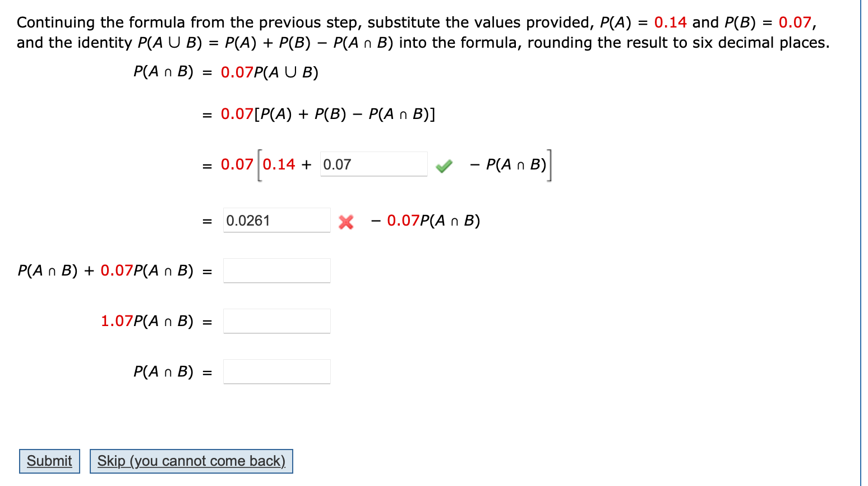The width and height of the screenshot is (868, 486).
Task: Click the green checkmark feedback icon
Action: pos(444,165)
